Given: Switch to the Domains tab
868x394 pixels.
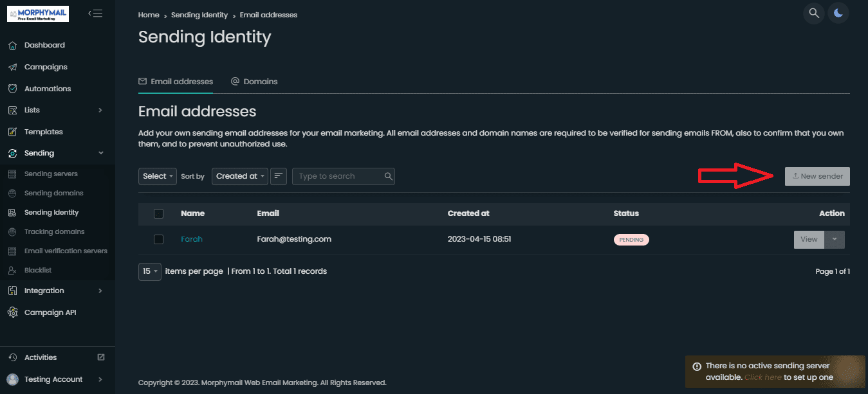Looking at the screenshot, I should (254, 82).
